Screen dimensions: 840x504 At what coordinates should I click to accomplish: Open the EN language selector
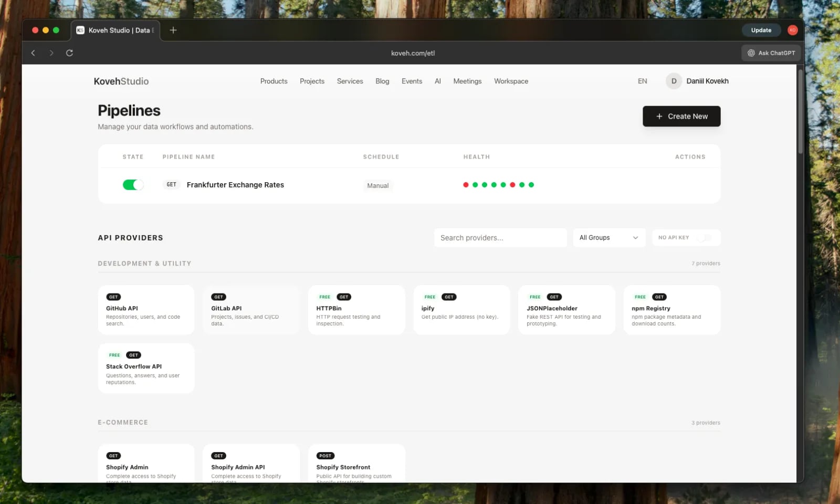(642, 81)
